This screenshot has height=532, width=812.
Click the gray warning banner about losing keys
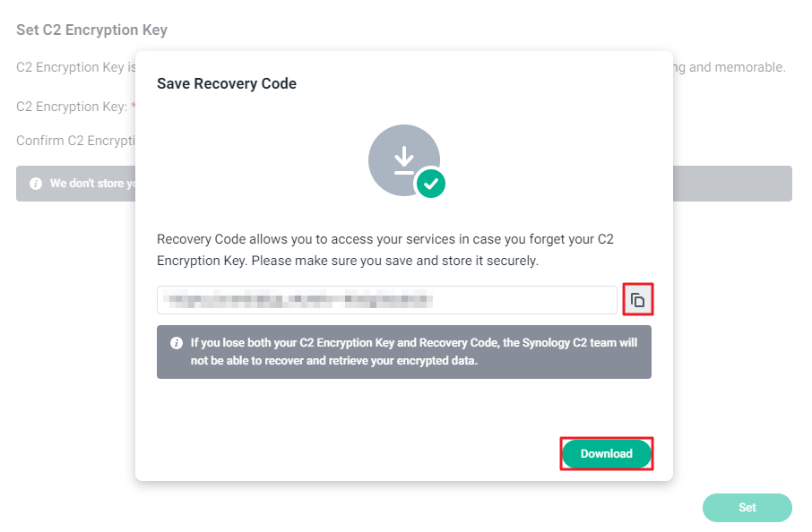coord(405,351)
